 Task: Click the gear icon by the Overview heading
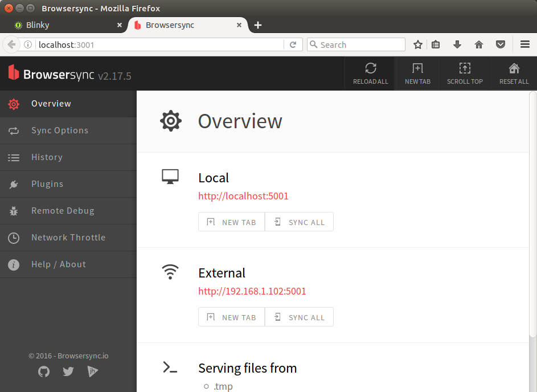(x=171, y=121)
